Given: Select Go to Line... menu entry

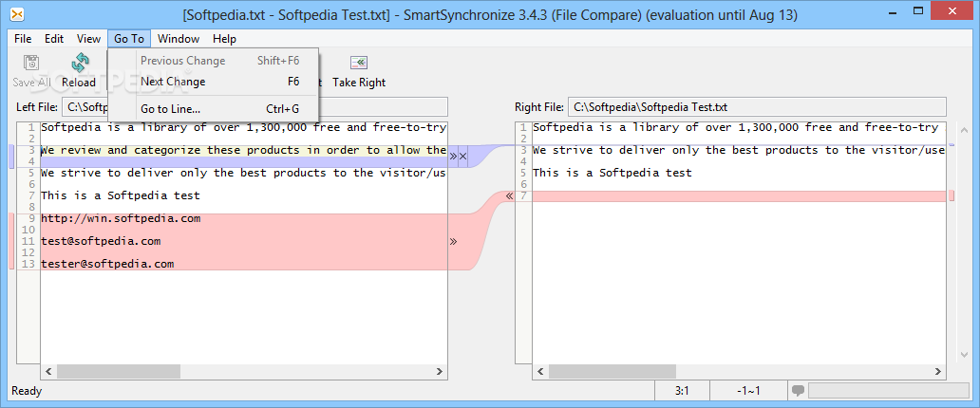Looking at the screenshot, I should click(x=213, y=109).
